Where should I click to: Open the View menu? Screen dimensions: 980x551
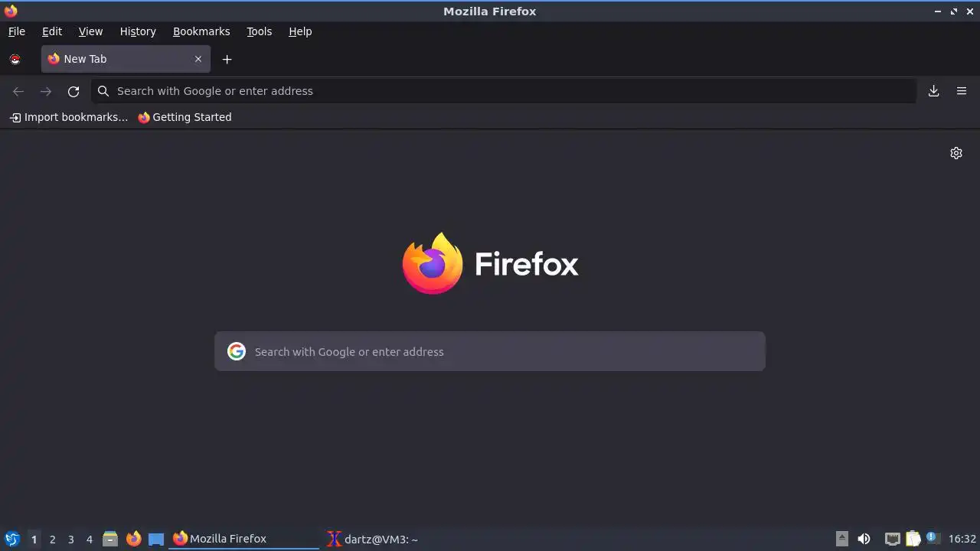coord(90,31)
